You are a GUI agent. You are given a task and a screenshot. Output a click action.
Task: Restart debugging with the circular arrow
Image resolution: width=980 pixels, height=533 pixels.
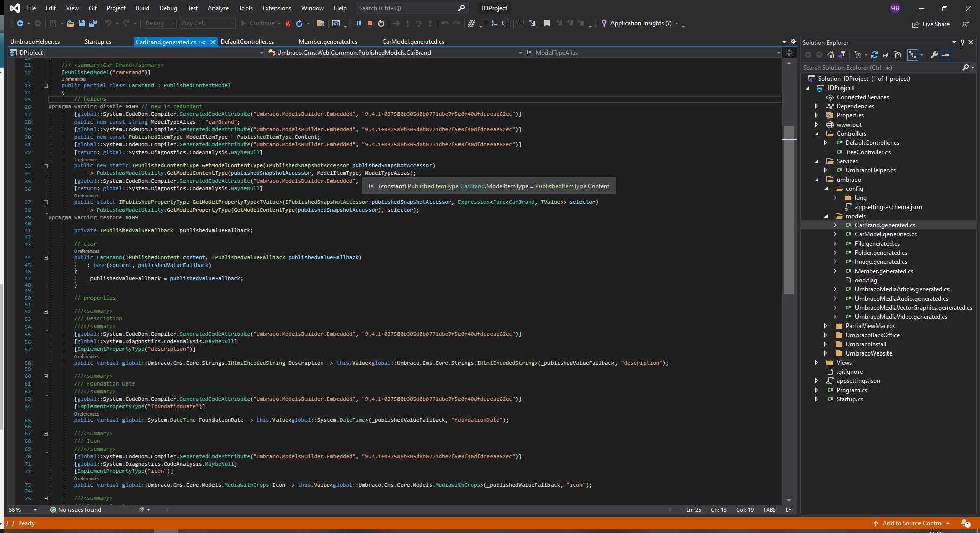[381, 23]
